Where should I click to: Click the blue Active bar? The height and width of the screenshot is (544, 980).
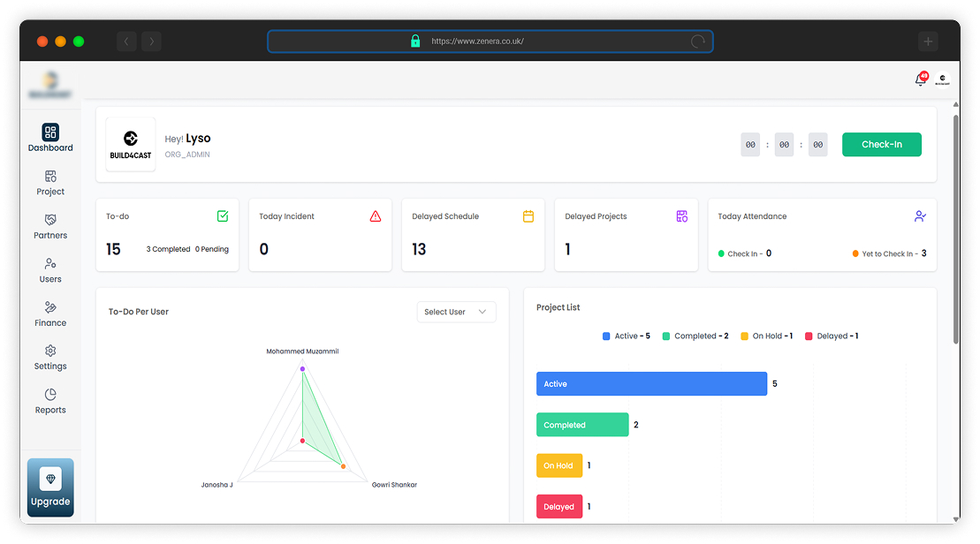click(651, 383)
